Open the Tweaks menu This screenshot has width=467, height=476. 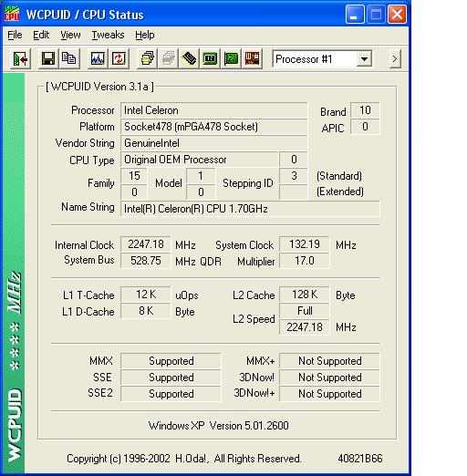108,36
